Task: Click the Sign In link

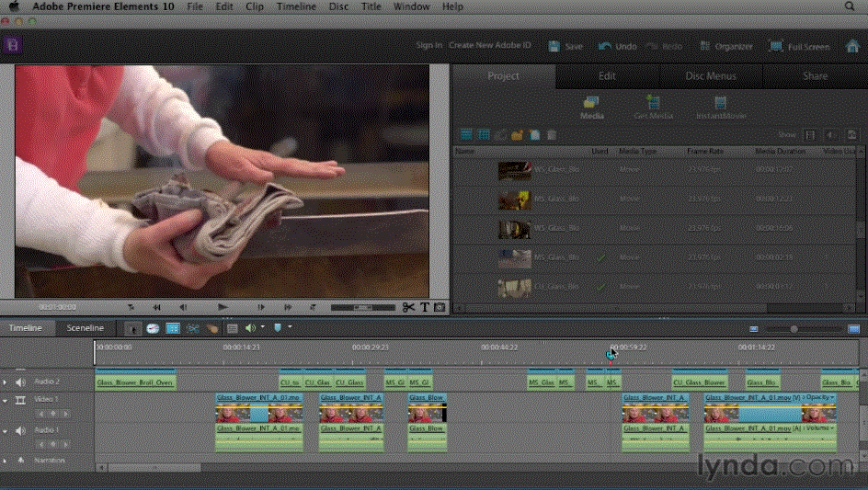Action: click(429, 45)
